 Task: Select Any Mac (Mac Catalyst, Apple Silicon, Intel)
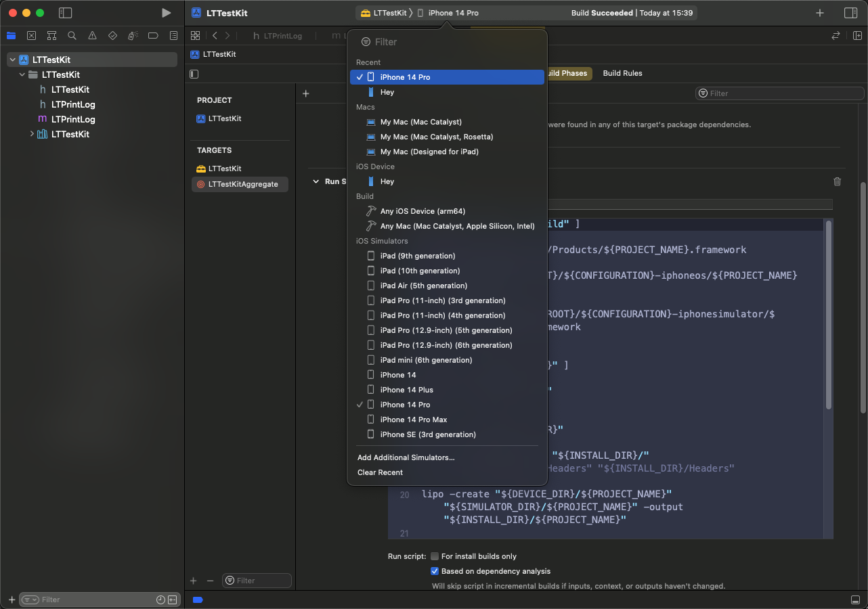pyautogui.click(x=447, y=226)
